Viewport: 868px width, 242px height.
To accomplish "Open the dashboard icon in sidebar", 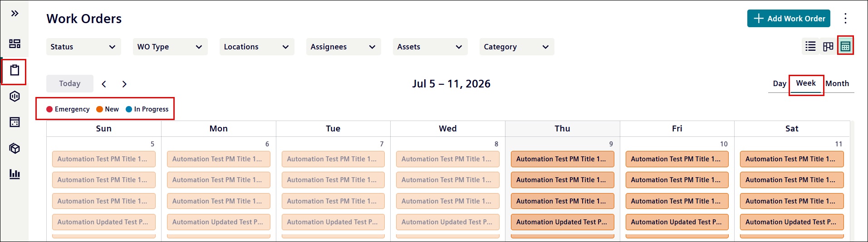I will click(x=15, y=44).
